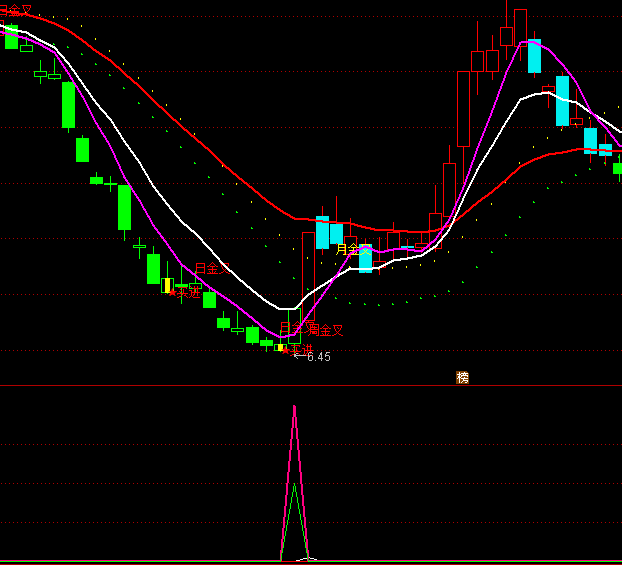Click the cyan candle overlapping 月金叉 label
Viewport: 622px width, 565px height.
point(365,258)
